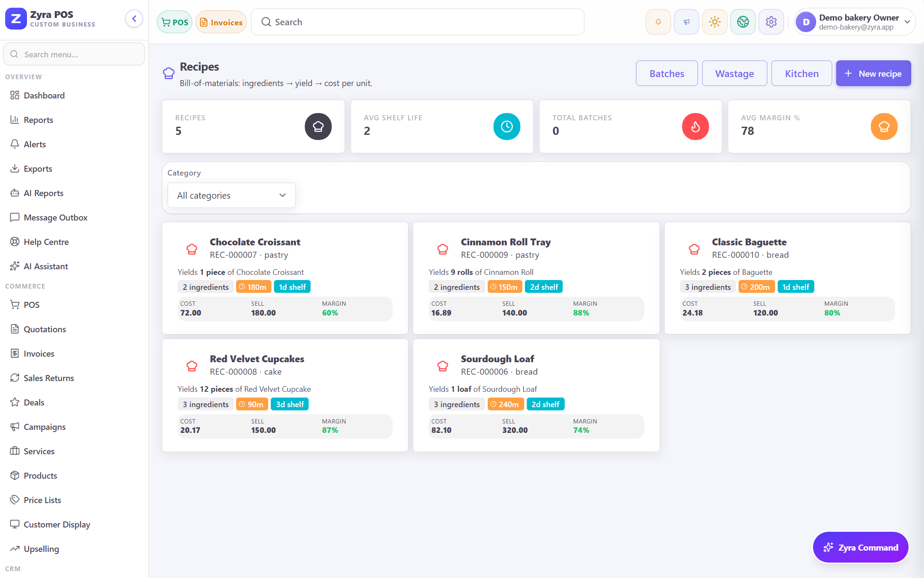Open settings gear icon
The height and width of the screenshot is (578, 924).
[x=771, y=22]
